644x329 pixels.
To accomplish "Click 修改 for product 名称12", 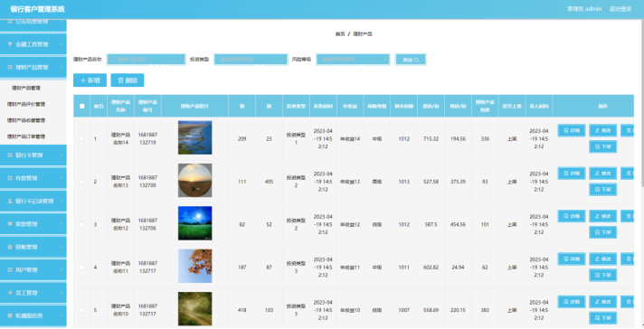I will 603,216.
